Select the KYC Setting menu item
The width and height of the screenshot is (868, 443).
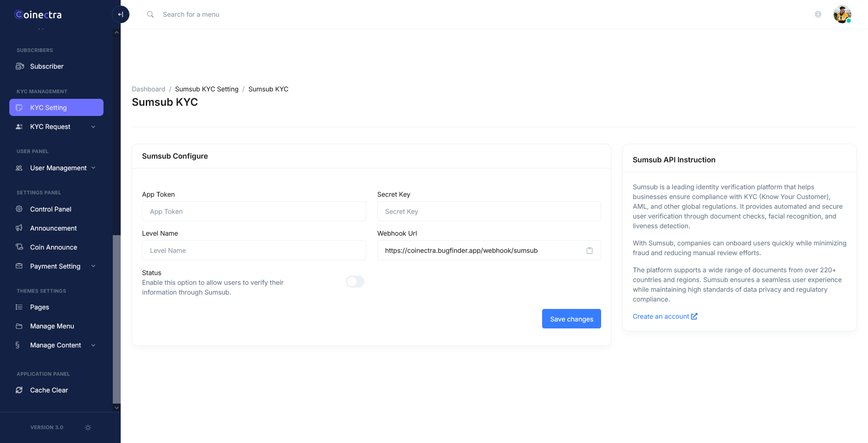[x=56, y=108]
